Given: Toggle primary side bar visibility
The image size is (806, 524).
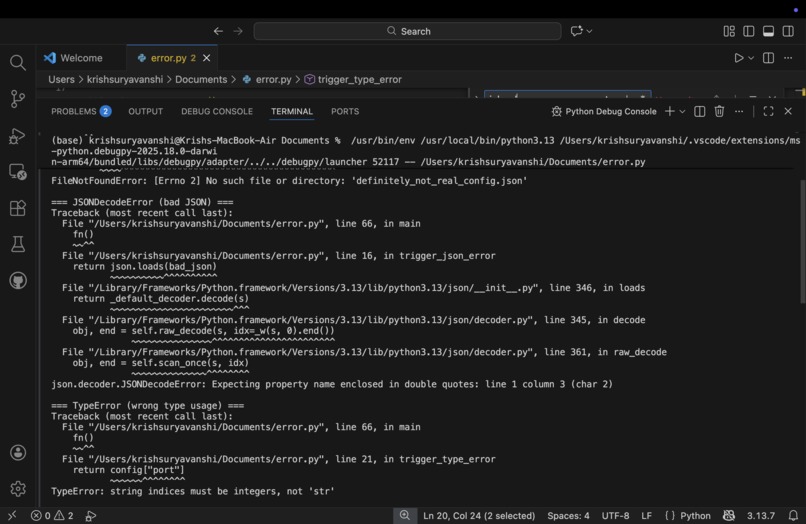Looking at the screenshot, I should click(748, 31).
